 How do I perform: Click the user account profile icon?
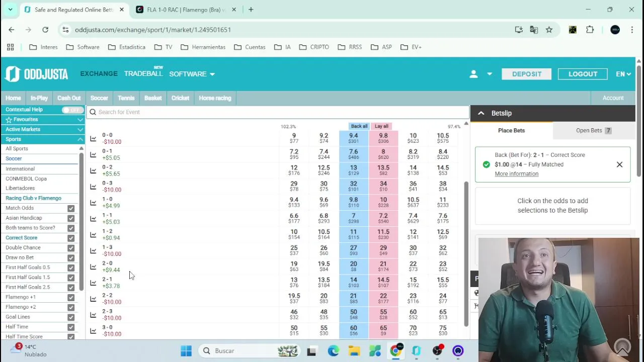[x=473, y=74]
